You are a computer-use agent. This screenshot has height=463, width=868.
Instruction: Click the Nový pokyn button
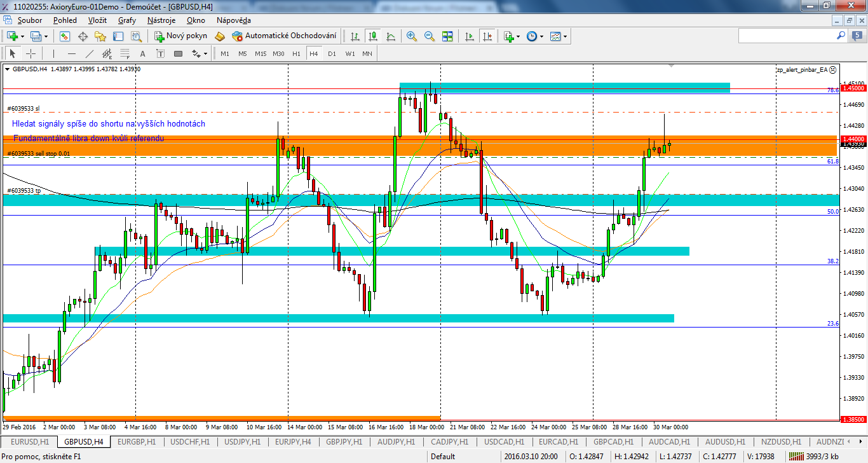coord(180,36)
